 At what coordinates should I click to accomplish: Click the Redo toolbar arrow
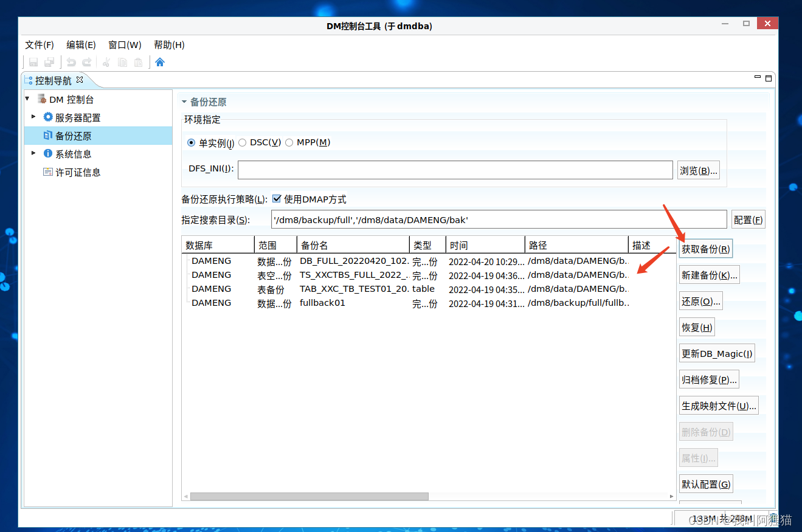click(x=87, y=62)
